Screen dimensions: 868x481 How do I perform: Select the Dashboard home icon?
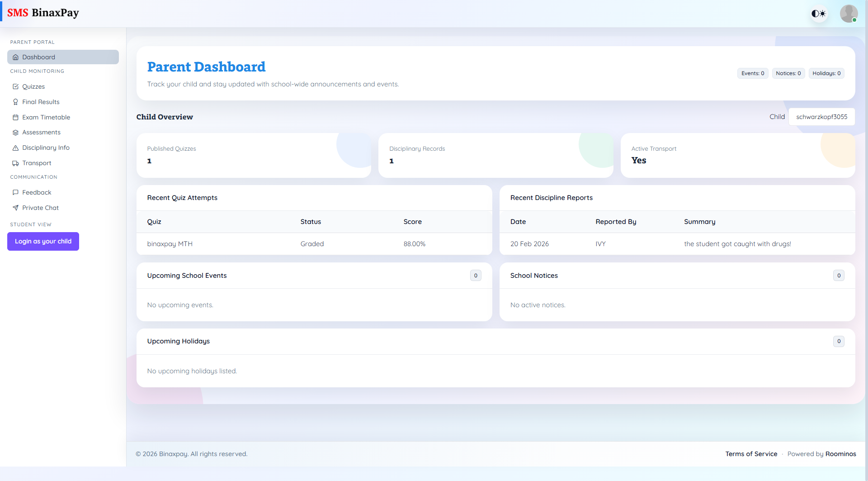click(16, 57)
